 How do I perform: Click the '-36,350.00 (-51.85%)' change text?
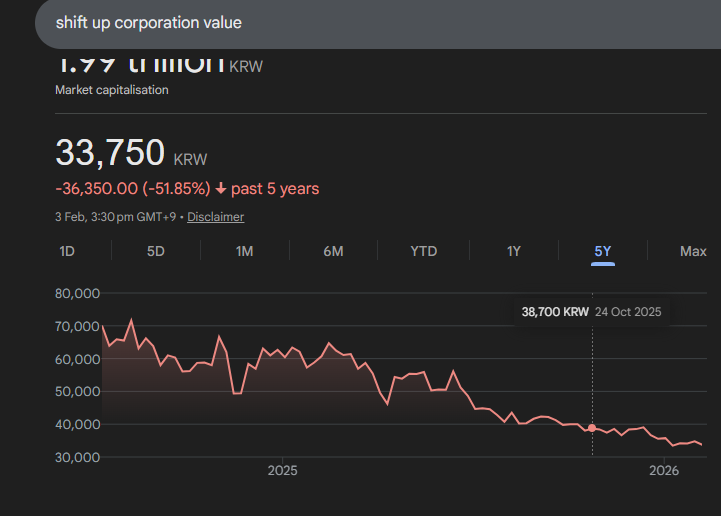point(132,189)
